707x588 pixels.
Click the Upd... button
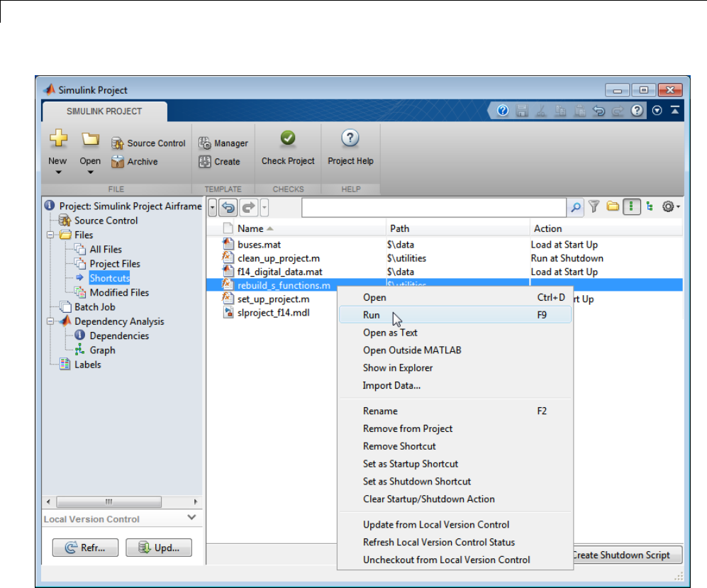pos(159,548)
